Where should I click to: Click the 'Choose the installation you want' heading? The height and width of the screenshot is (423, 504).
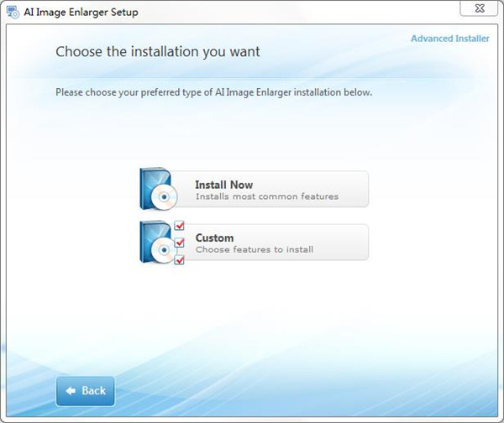point(158,52)
